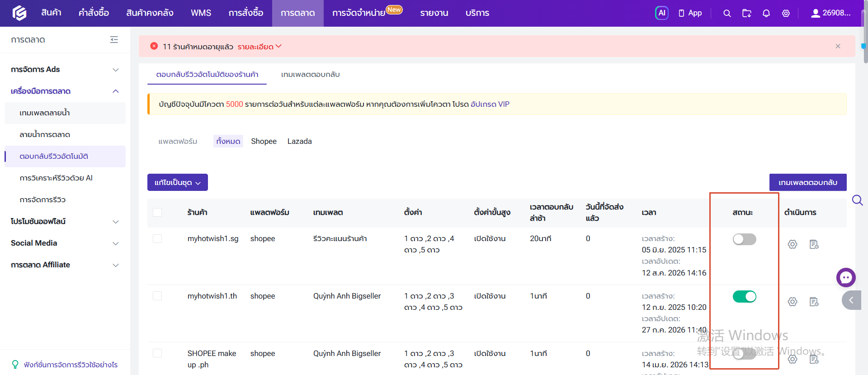Open settings gear for myhotwish1.th row

(x=793, y=302)
